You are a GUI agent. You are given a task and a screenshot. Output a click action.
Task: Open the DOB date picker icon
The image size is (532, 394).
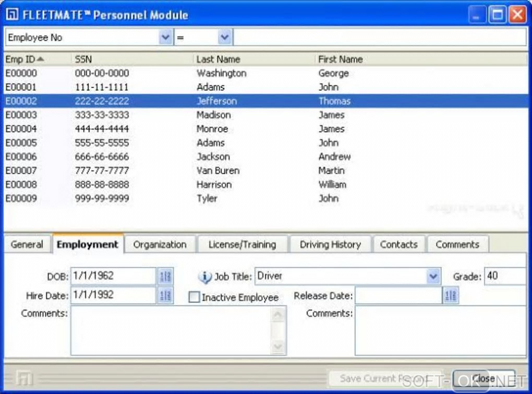pyautogui.click(x=165, y=276)
